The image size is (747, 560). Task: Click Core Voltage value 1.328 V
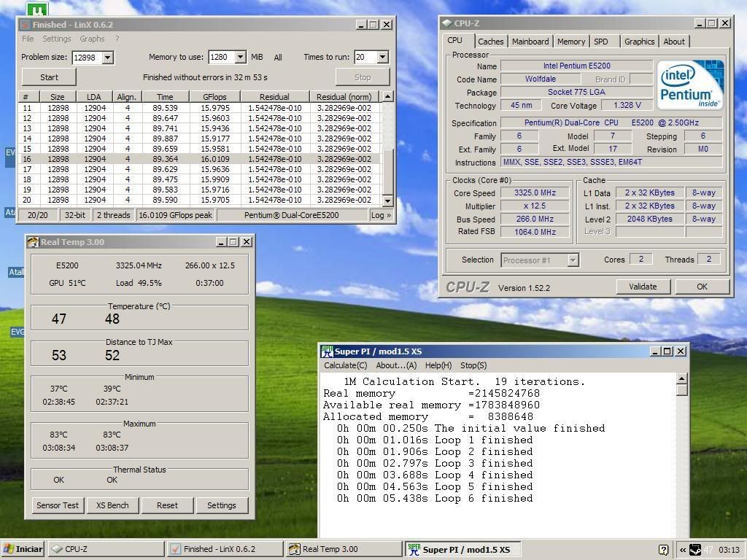point(627,105)
